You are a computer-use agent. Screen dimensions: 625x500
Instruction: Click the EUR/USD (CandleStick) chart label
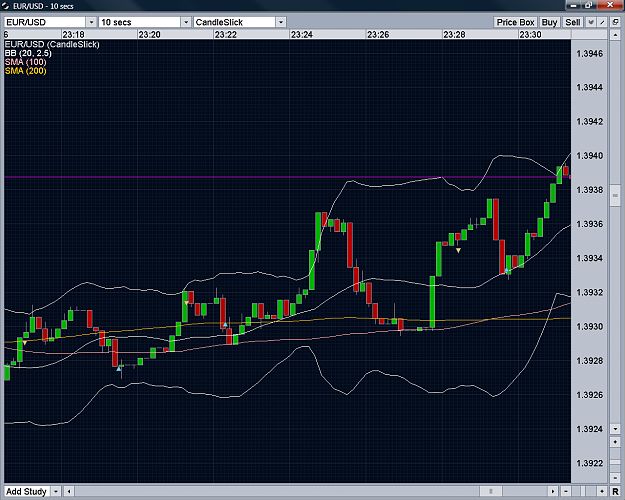click(x=52, y=45)
